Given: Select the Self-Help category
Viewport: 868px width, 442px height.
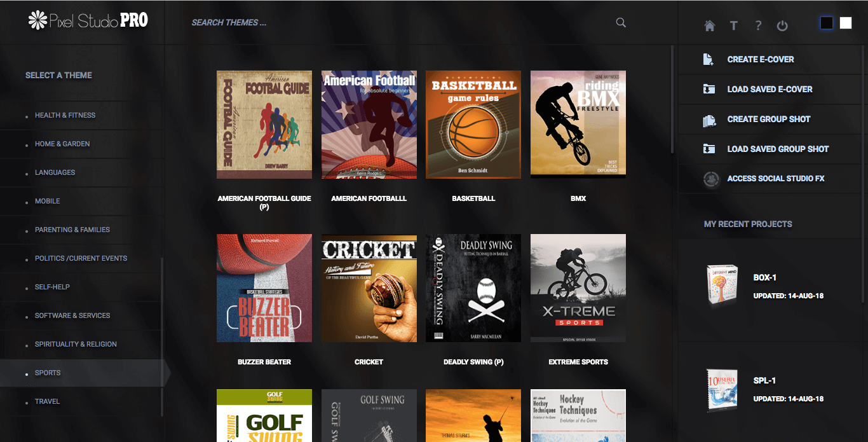Looking at the screenshot, I should (x=52, y=287).
